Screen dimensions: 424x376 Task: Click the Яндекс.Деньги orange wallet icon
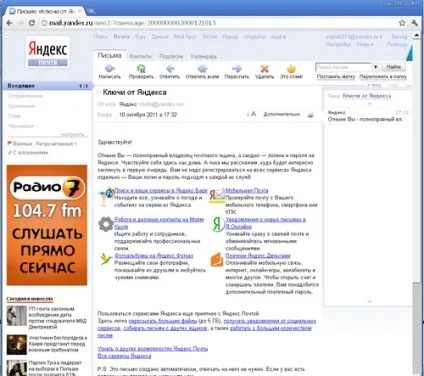pos(217,260)
